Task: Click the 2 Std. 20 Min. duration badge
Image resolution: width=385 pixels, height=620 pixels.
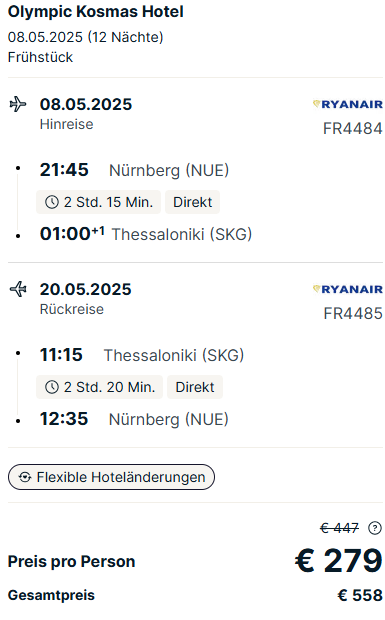Action: 100,387
